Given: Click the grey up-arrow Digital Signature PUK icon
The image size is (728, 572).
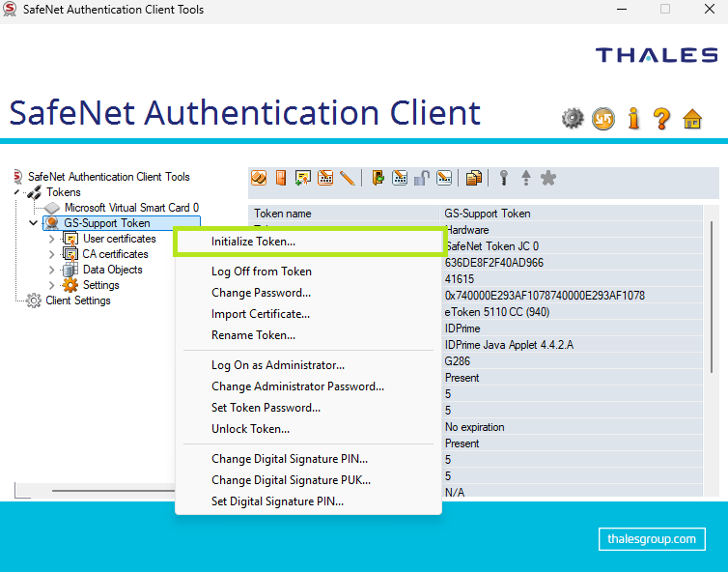Looking at the screenshot, I should 526,178.
